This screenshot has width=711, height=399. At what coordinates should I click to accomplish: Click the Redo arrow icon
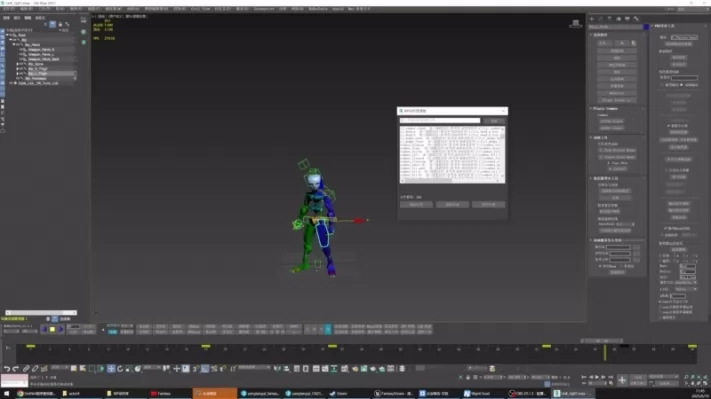(x=16, y=369)
